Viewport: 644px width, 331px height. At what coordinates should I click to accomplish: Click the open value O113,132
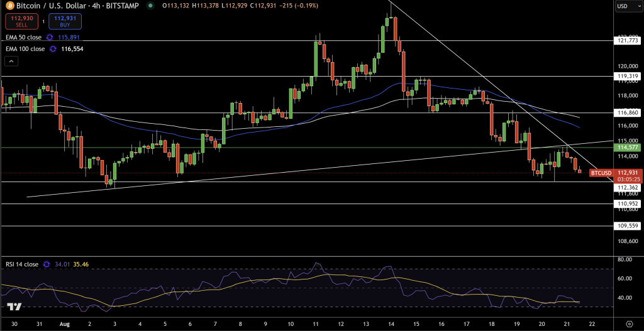176,6
